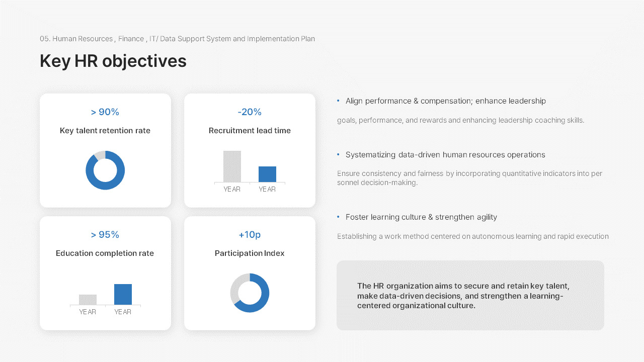The image size is (644, 362).
Task: Click the gray HR organization summary box
Action: 470,295
